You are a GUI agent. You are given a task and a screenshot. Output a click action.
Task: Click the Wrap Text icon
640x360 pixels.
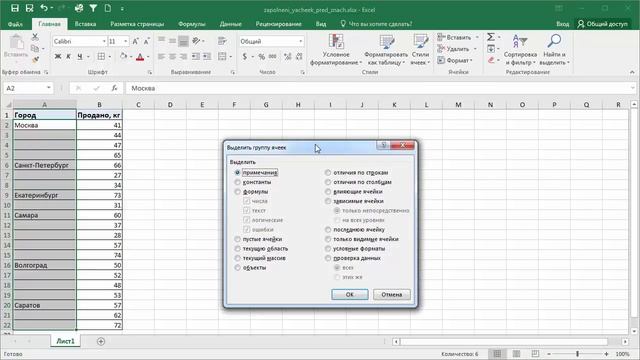(x=222, y=41)
